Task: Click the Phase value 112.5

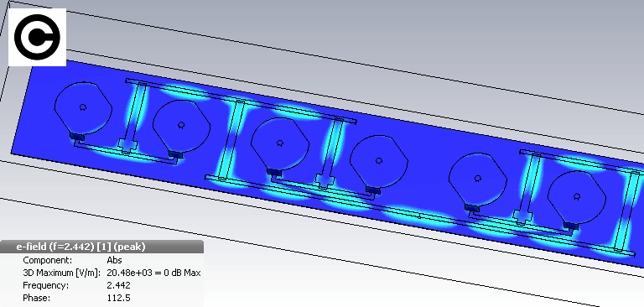Action: pos(118,298)
